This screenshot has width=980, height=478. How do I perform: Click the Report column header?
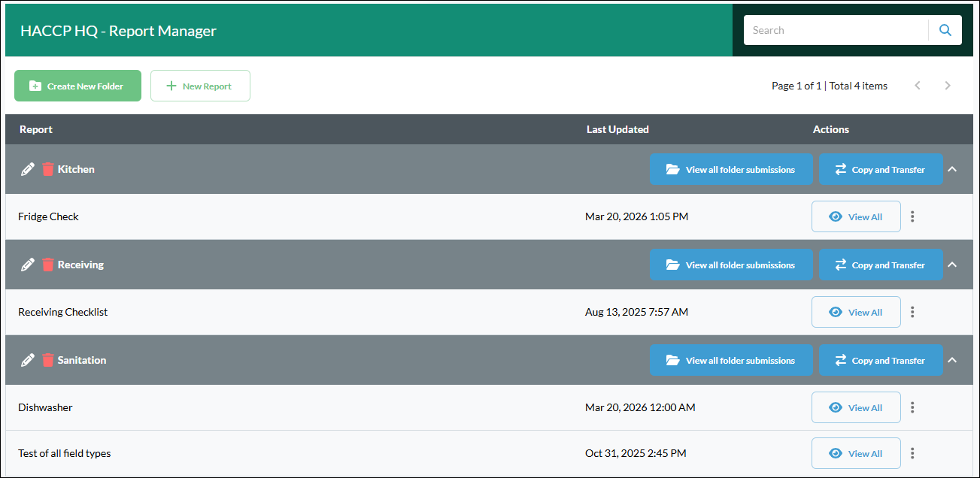(36, 129)
